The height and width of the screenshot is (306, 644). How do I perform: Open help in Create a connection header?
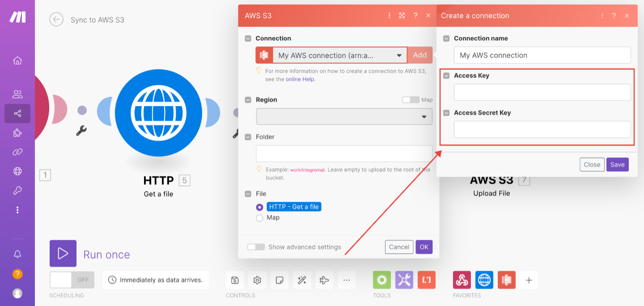coord(614,16)
